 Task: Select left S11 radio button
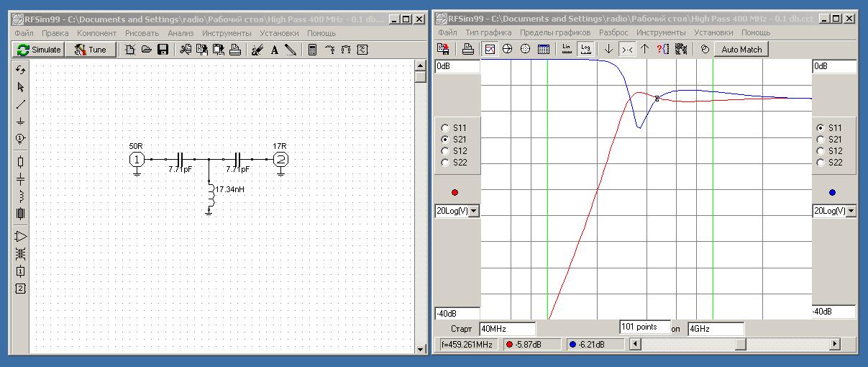[444, 127]
